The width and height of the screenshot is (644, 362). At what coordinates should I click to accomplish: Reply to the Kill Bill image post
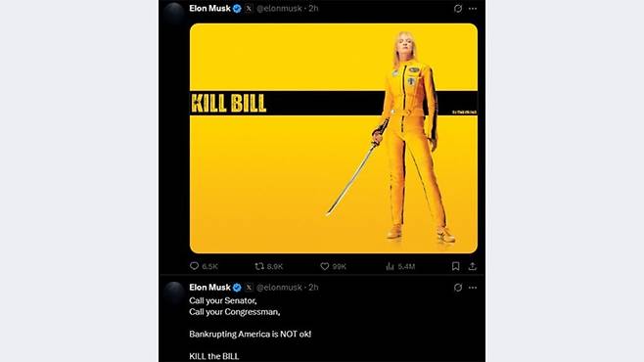coord(204,266)
